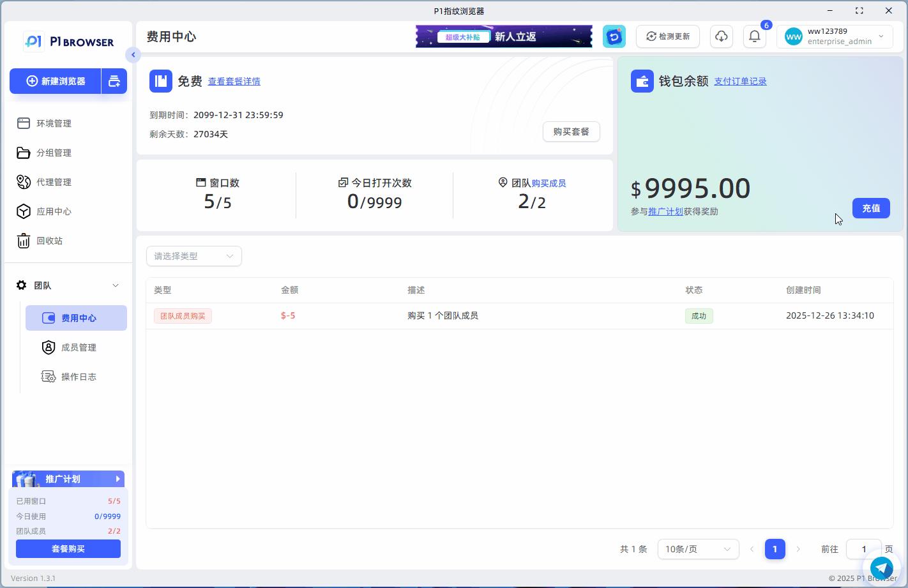Collapse the 团队 section in sidebar

tap(116, 285)
